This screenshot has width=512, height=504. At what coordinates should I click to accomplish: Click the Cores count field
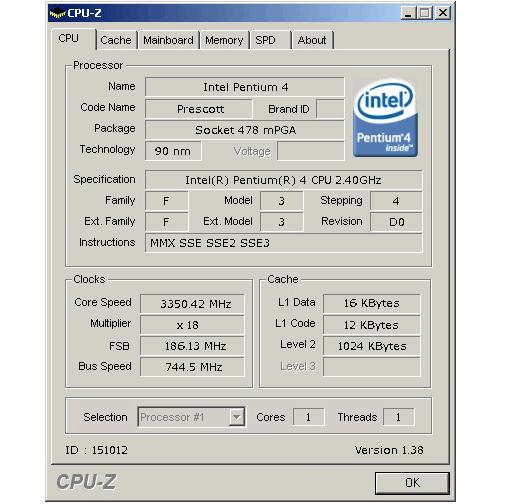[x=309, y=417]
